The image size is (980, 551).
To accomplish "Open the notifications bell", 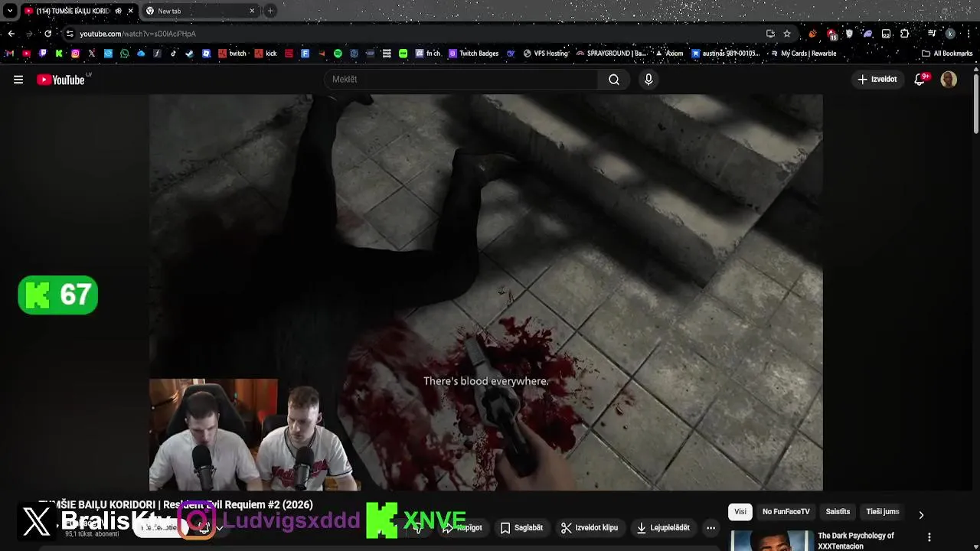I will point(920,80).
